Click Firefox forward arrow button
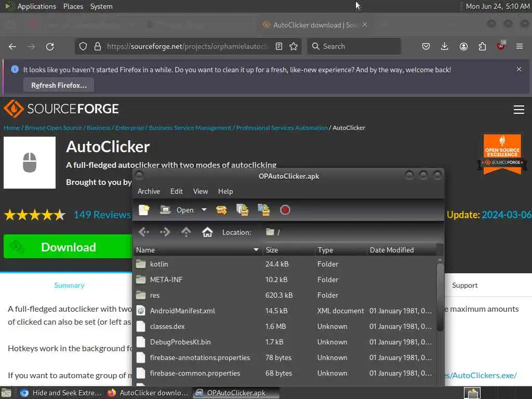Screen dimensions: 532x399 (x=31, y=46)
